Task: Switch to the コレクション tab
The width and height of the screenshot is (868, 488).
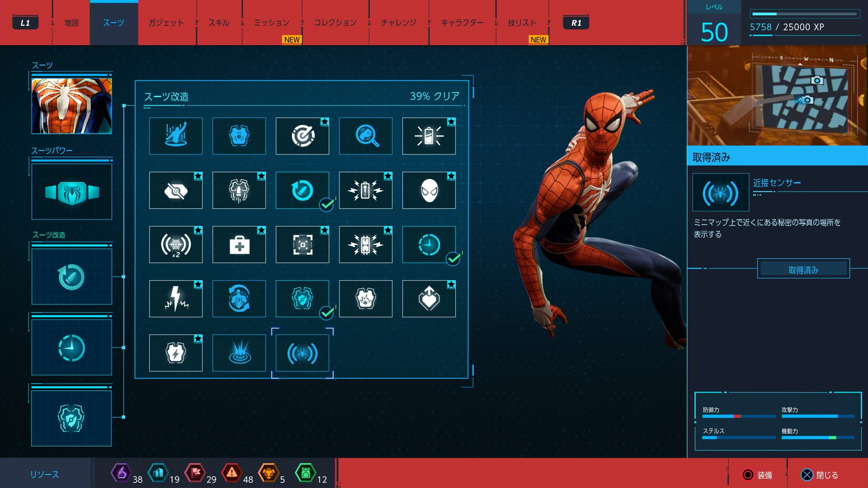Action: (335, 23)
